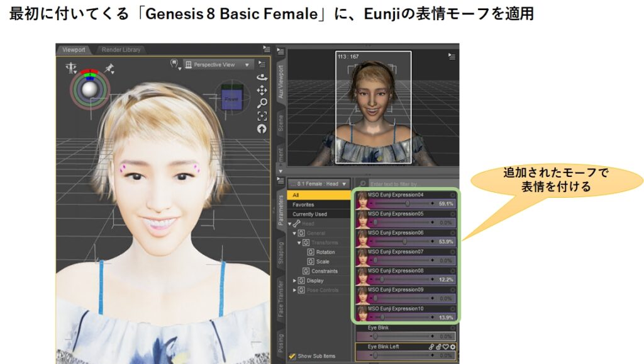
Task: Select the Currently Used filter
Action: pyautogui.click(x=311, y=214)
